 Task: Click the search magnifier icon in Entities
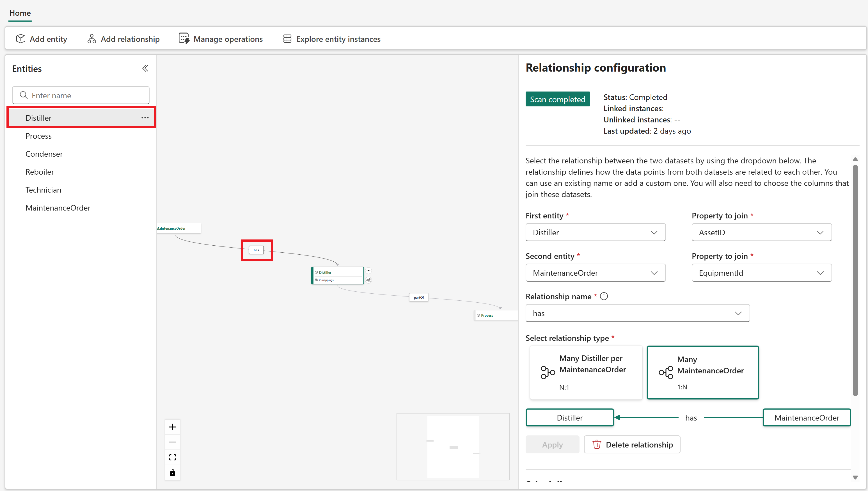(x=24, y=95)
